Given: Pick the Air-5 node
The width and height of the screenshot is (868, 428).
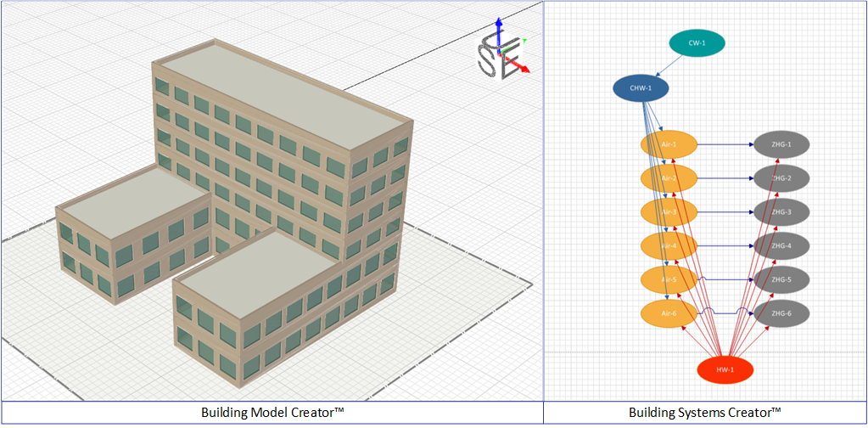Looking at the screenshot, I should click(x=669, y=279).
